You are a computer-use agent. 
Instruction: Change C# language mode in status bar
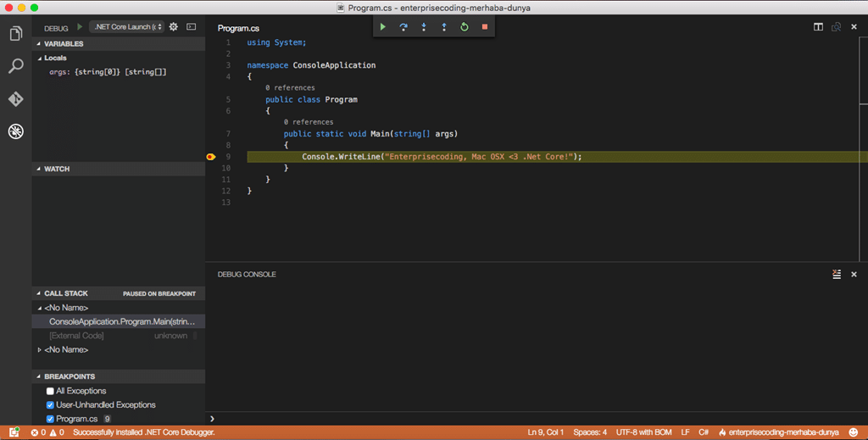pos(704,432)
